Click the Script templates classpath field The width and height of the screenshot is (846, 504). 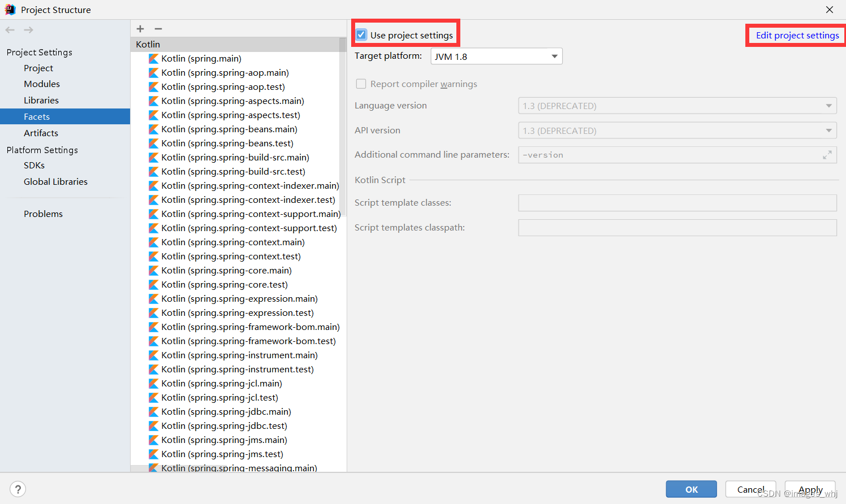point(677,228)
